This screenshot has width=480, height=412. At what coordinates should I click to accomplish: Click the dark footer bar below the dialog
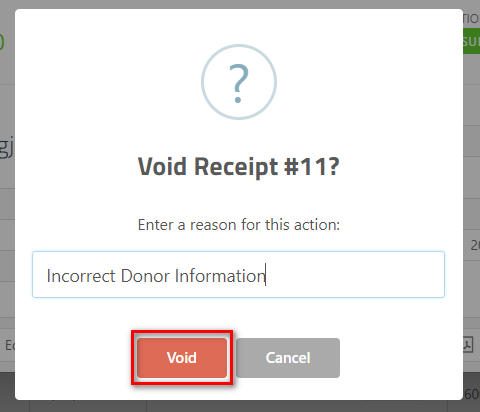[240, 406]
